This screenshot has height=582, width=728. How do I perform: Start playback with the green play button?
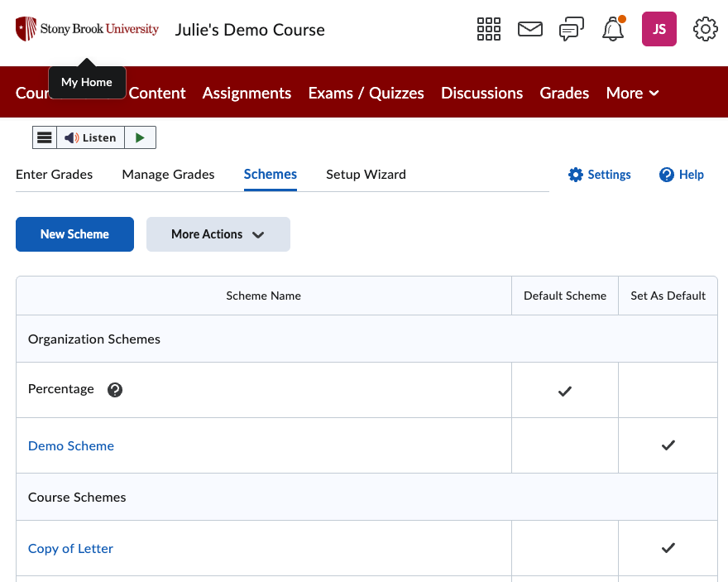(140, 137)
